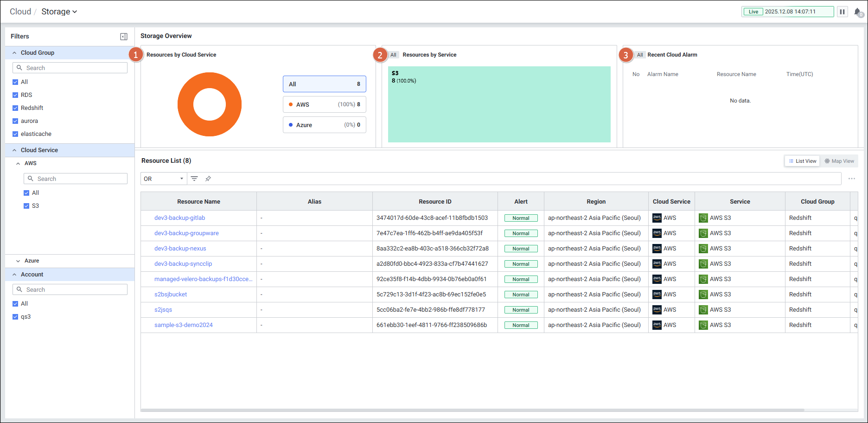This screenshot has width=868, height=423.
Task: Open the notifications bell
Action: 857,12
